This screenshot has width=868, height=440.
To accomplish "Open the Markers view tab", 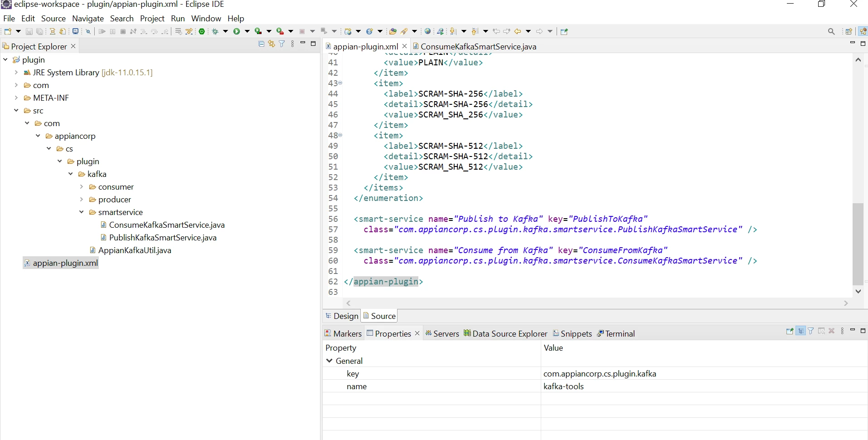I will (x=343, y=333).
